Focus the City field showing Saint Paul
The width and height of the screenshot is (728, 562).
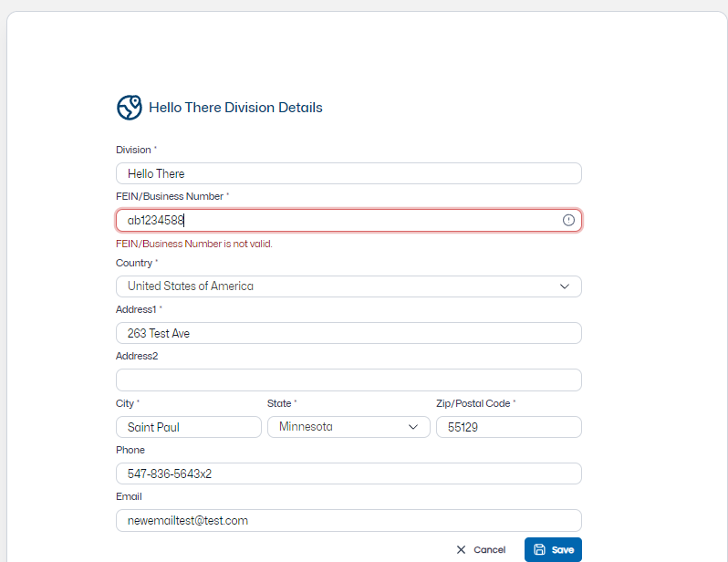[x=188, y=427]
